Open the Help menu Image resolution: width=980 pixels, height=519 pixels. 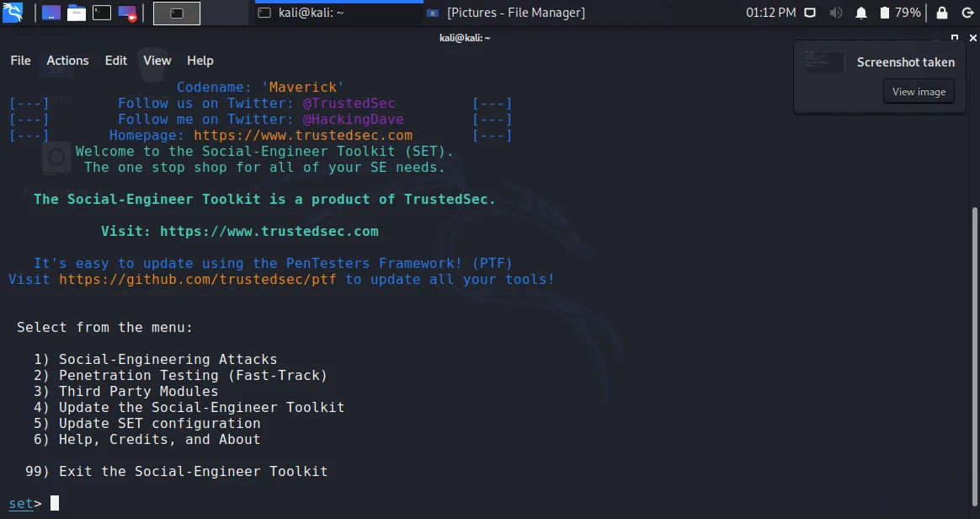[200, 61]
